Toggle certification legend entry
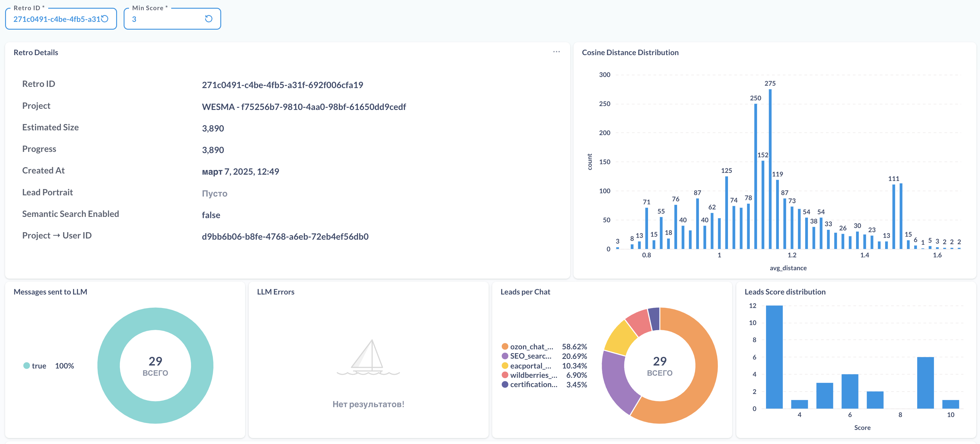Viewport: 980px width, 444px height. pos(533,385)
